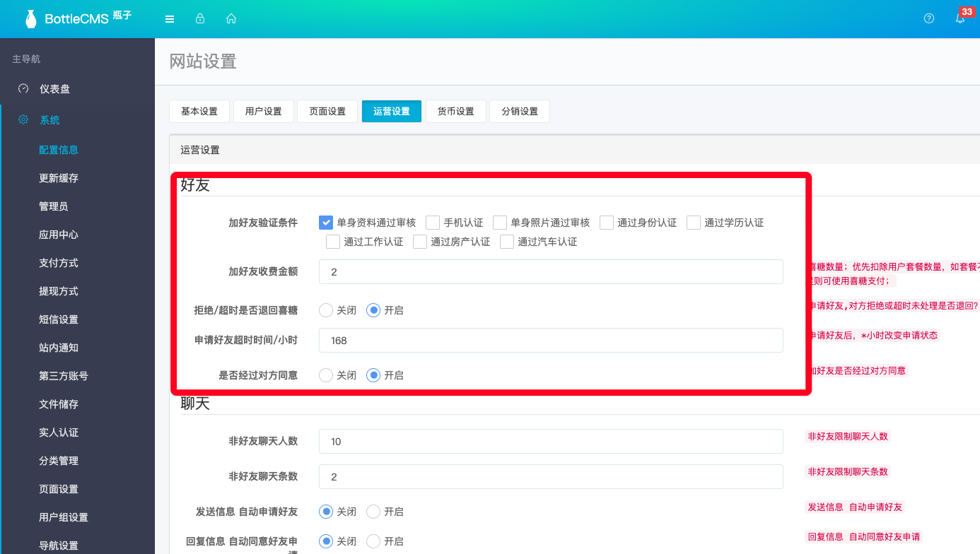Open 配置信息 in the sidebar
Image resolution: width=980 pixels, height=554 pixels.
59,150
